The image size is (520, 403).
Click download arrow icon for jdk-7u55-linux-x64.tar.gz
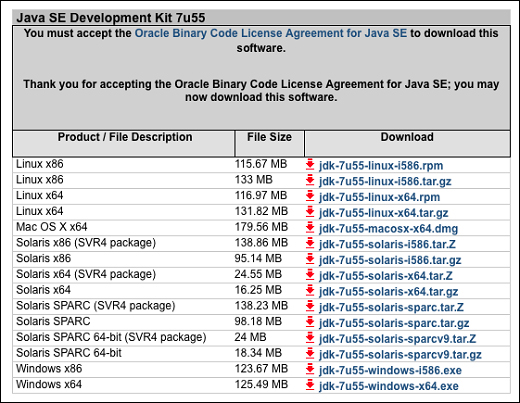pos(310,212)
